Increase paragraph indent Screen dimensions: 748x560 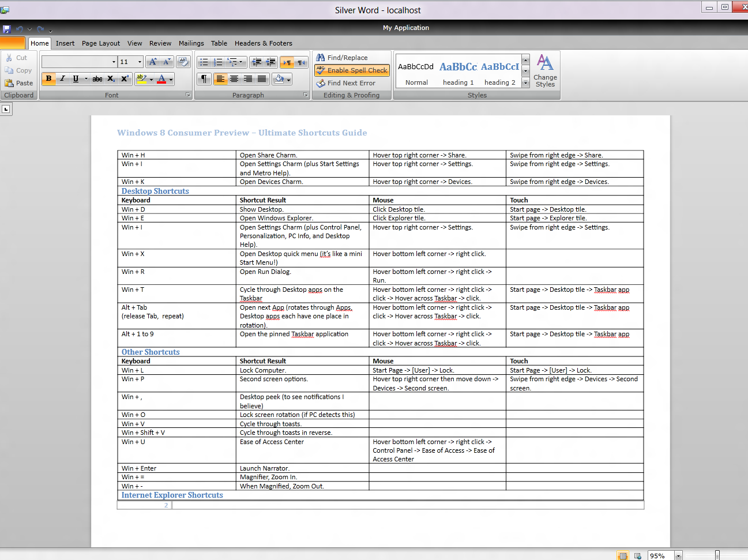(x=270, y=62)
